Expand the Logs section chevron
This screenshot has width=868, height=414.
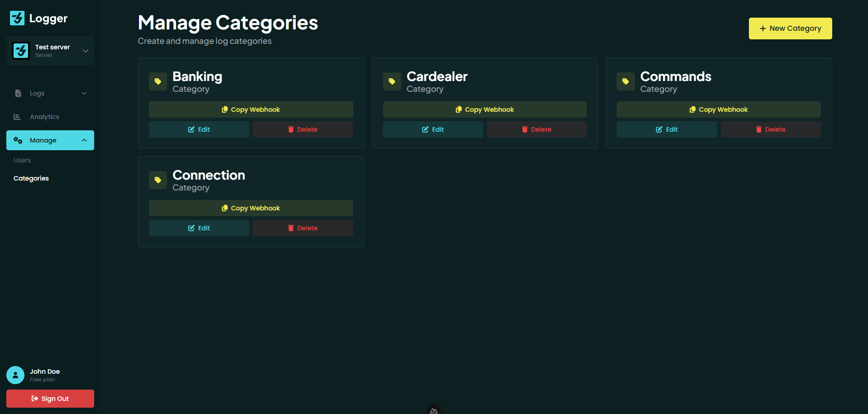click(x=84, y=93)
